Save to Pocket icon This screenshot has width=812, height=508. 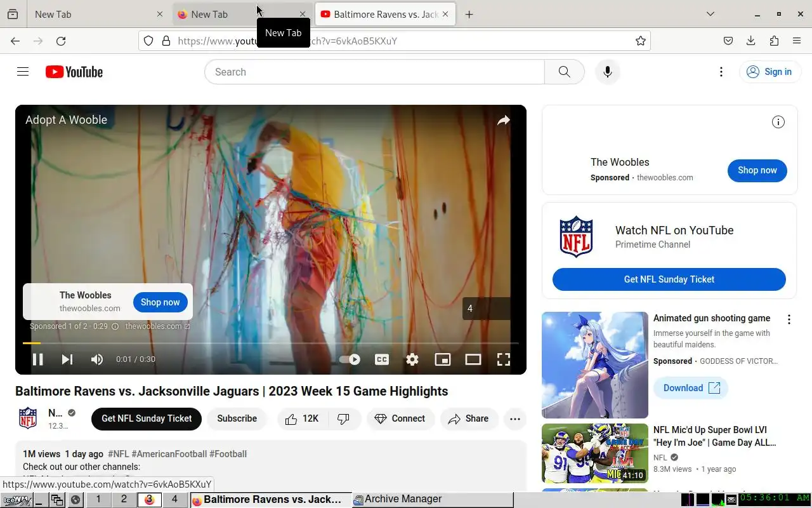tap(728, 41)
